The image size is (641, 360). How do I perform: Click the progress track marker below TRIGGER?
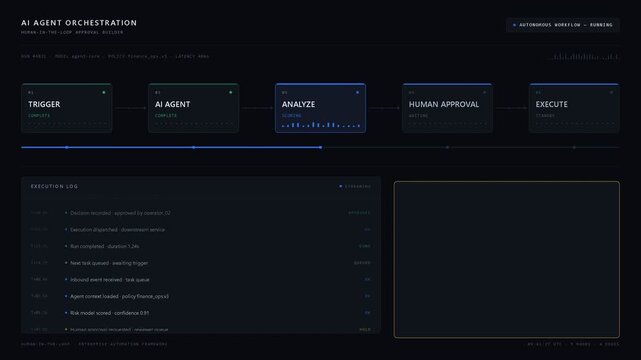point(67,147)
